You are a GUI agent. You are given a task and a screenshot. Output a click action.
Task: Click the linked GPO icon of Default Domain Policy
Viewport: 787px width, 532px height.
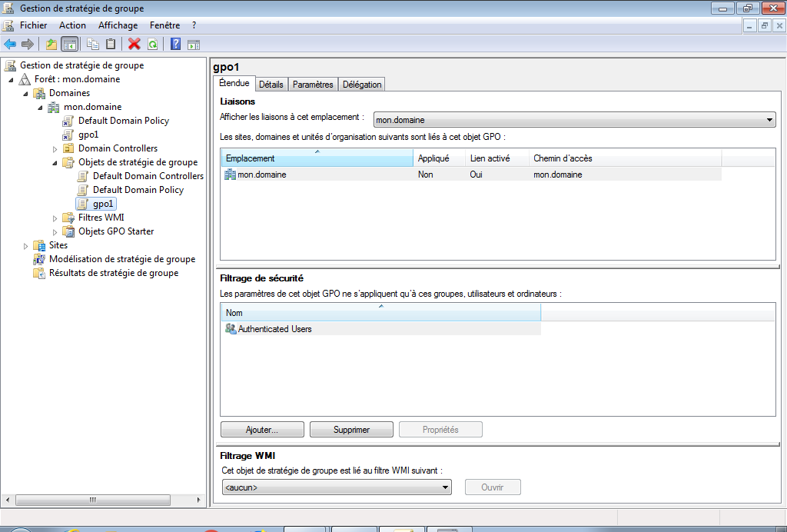(68, 121)
